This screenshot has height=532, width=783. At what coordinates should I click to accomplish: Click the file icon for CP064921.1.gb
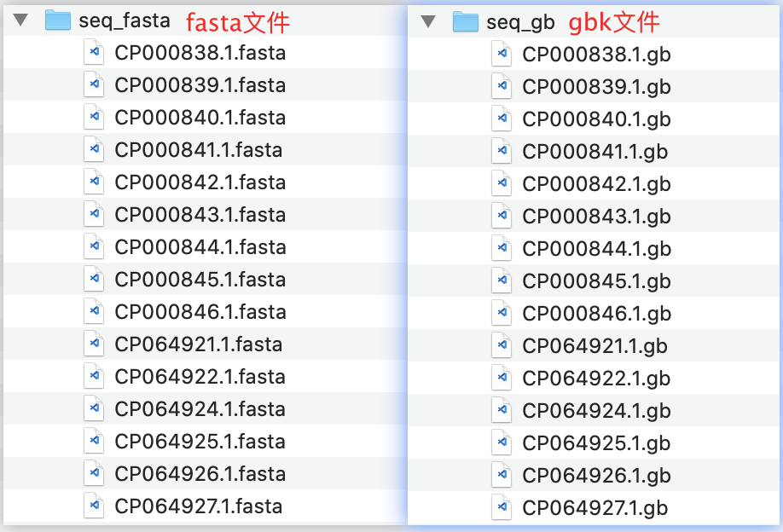pyautogui.click(x=502, y=345)
